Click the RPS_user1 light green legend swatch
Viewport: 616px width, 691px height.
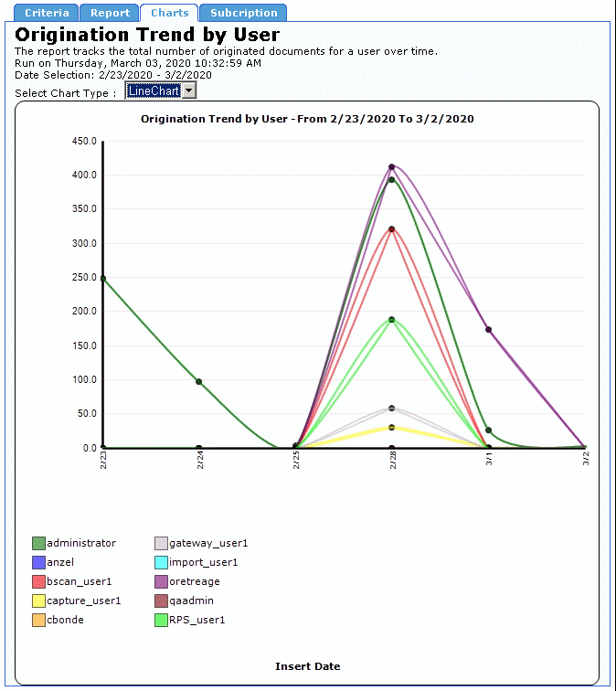pos(161,621)
